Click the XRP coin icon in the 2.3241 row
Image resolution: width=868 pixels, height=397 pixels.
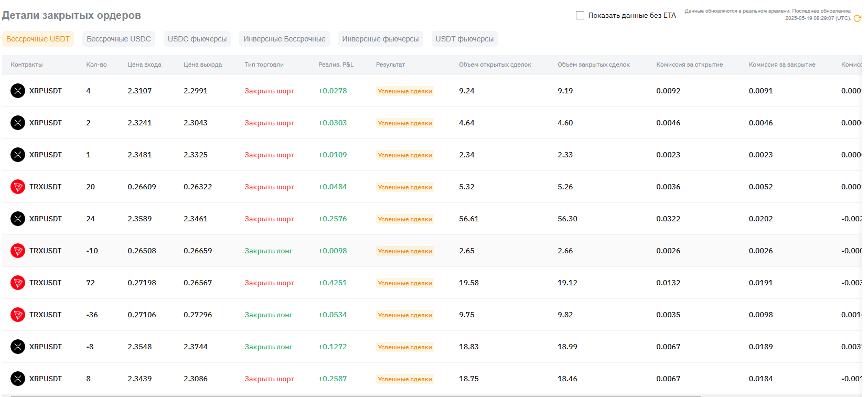(18, 123)
